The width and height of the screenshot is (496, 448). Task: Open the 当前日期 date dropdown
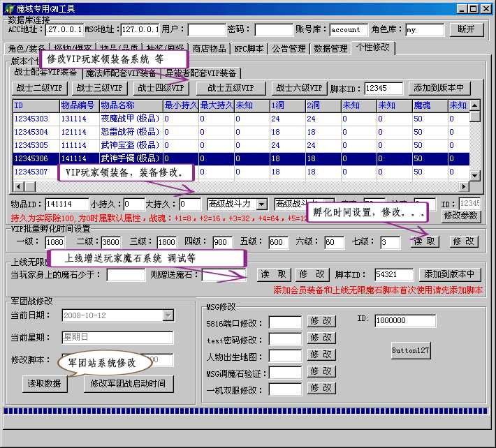point(168,315)
